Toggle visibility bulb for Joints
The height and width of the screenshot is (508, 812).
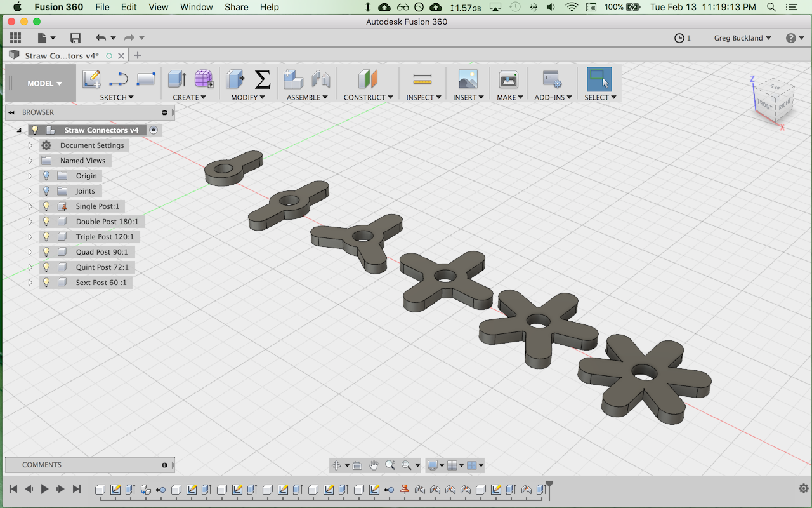46,191
